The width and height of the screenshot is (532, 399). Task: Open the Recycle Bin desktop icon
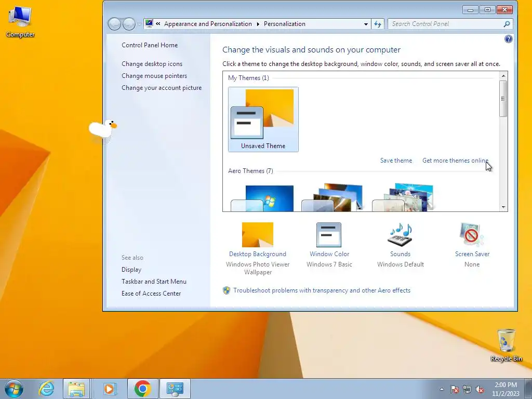506,345
